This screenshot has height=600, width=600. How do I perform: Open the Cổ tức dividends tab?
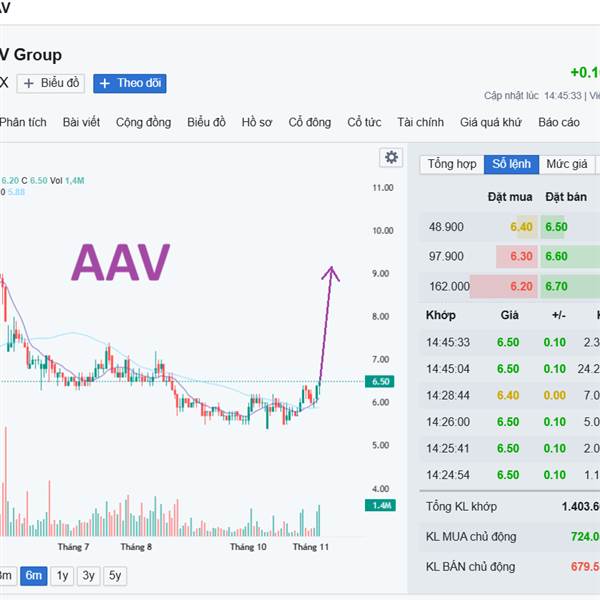(364, 122)
